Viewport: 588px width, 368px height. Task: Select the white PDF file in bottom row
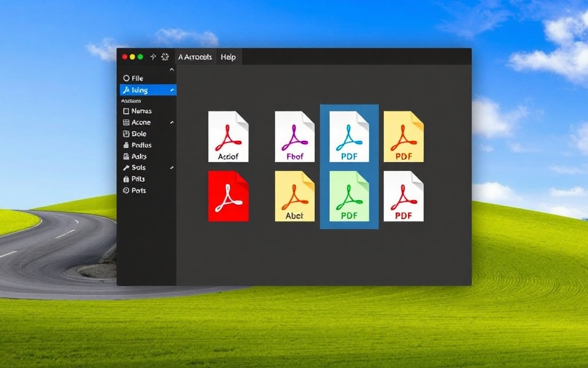click(404, 196)
